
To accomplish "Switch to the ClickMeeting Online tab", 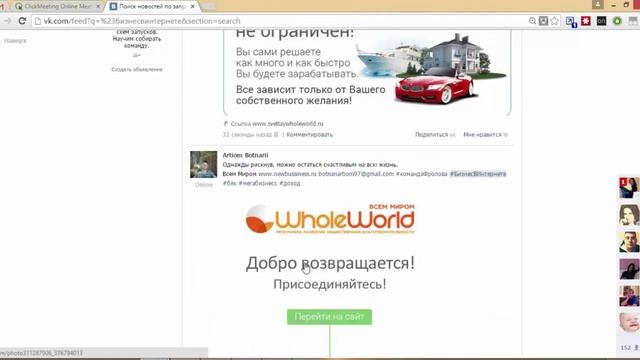I will [x=57, y=7].
